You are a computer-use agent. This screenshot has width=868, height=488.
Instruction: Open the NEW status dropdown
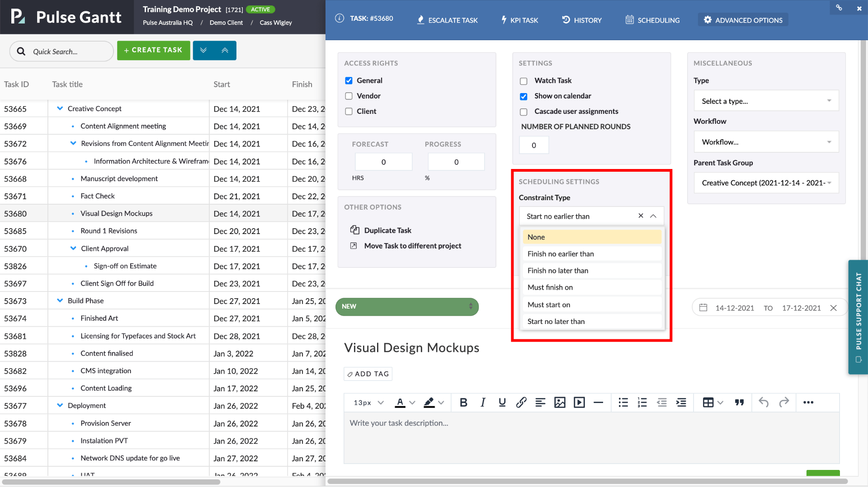pos(407,307)
